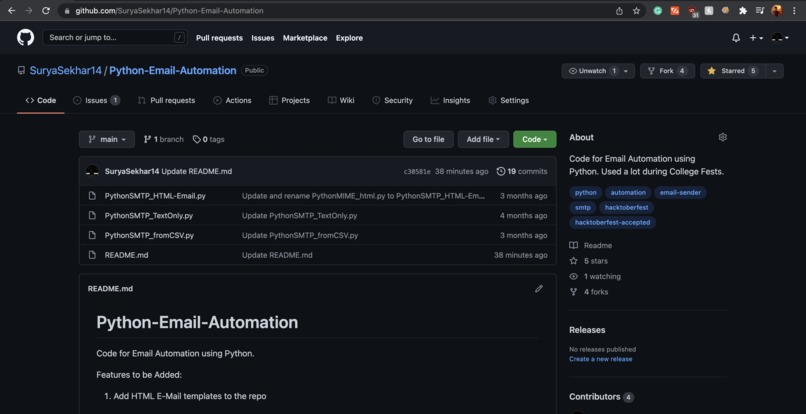The image size is (806, 414).
Task: Open Chrome's three-dot menu
Action: click(x=795, y=10)
